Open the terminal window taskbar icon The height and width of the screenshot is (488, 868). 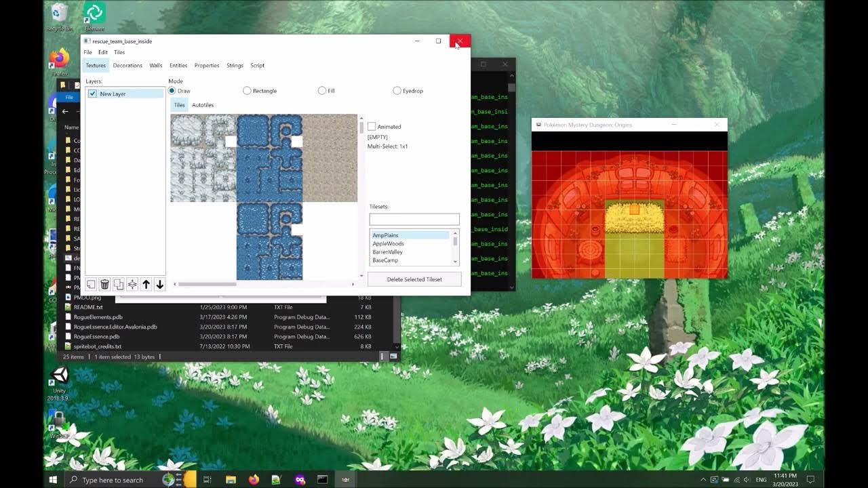(x=323, y=479)
